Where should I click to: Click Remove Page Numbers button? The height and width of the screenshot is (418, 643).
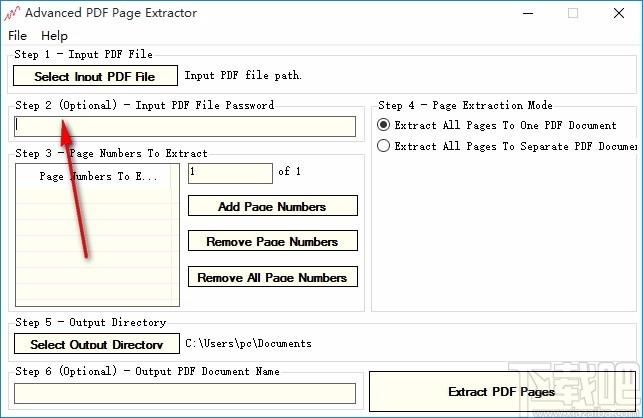tap(273, 241)
